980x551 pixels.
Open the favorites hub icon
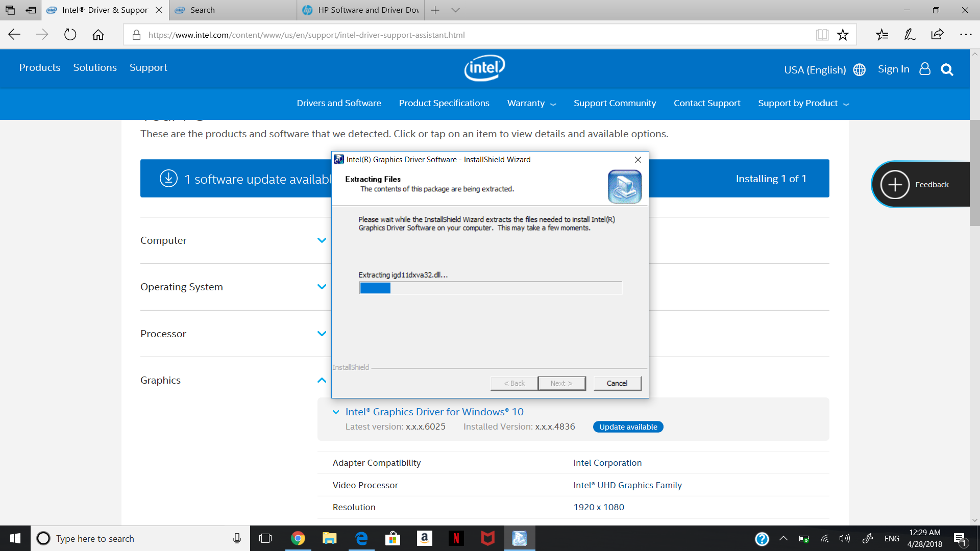[882, 35]
